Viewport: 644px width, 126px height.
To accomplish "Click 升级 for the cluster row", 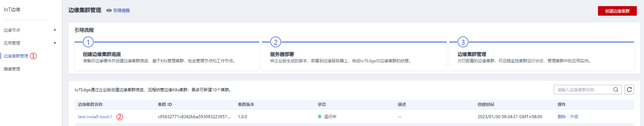I will click(x=574, y=116).
